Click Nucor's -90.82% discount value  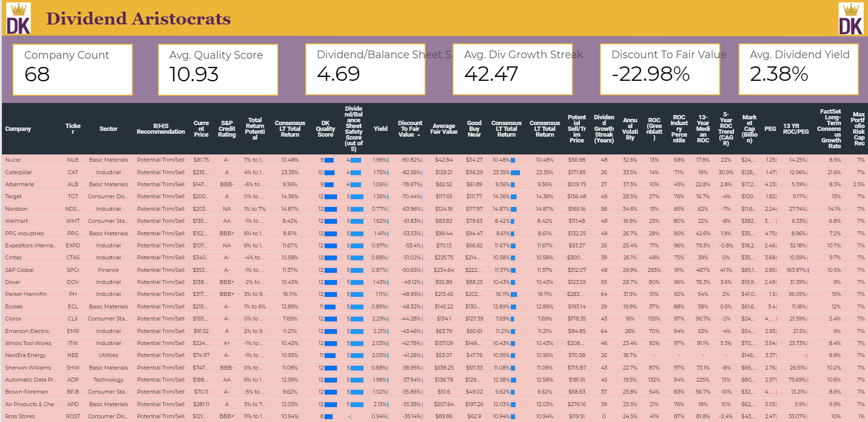[x=411, y=160]
